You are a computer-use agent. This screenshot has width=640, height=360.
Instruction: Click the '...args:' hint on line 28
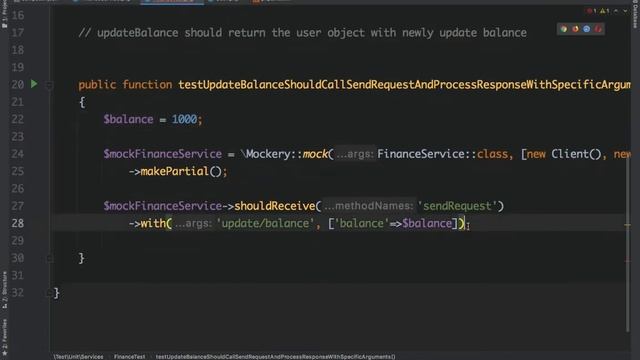pos(193,224)
